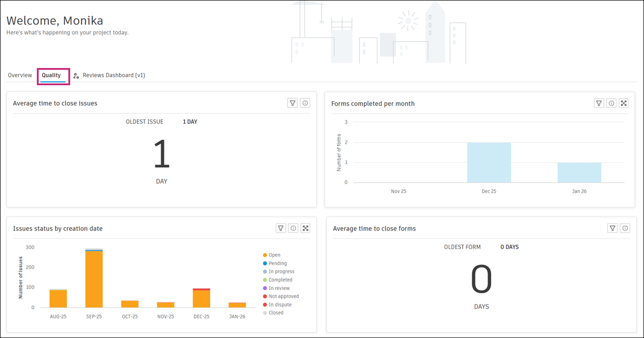
Task: Click the Reviews Dashboard tab icon
Action: click(76, 76)
